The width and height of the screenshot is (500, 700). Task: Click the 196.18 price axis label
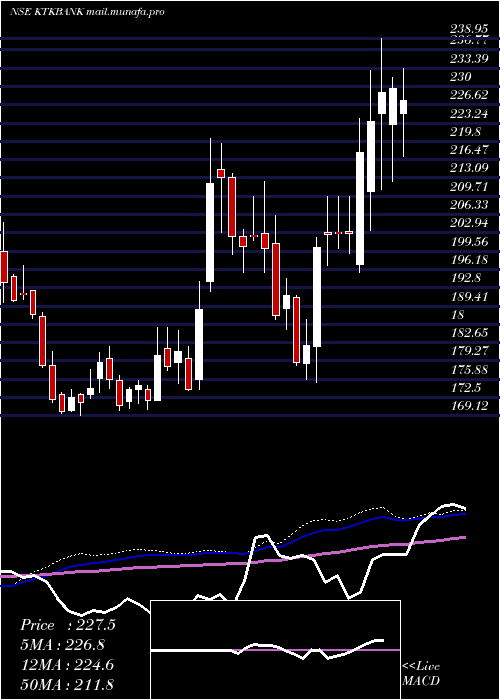pos(469,260)
